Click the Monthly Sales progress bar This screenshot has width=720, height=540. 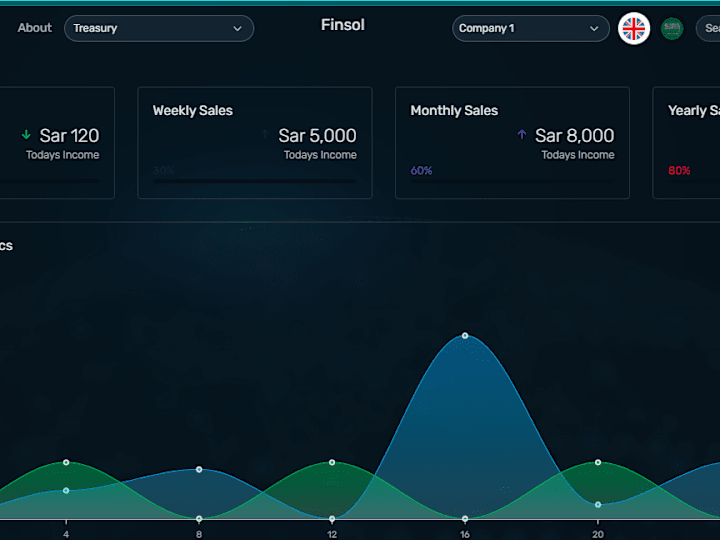(x=512, y=181)
